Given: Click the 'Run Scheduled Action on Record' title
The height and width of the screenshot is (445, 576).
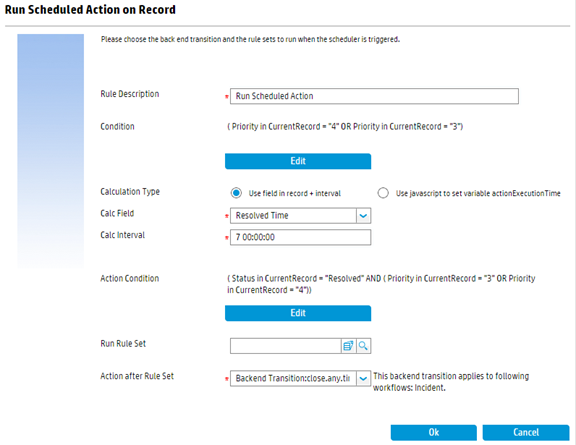Looking at the screenshot, I should [90, 10].
